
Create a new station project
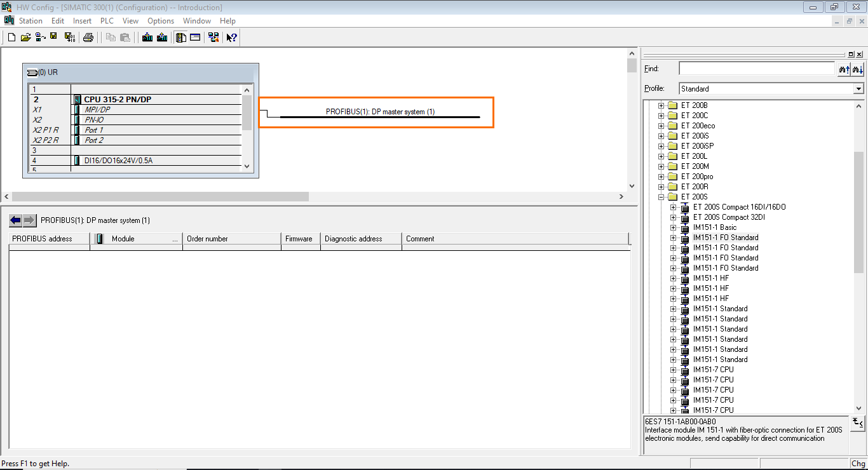[11, 37]
